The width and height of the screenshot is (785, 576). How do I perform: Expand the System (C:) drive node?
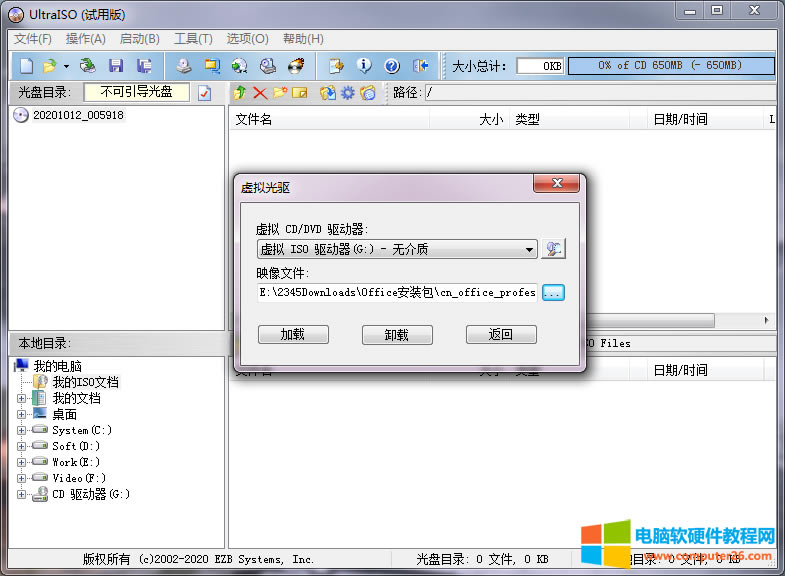[22, 430]
